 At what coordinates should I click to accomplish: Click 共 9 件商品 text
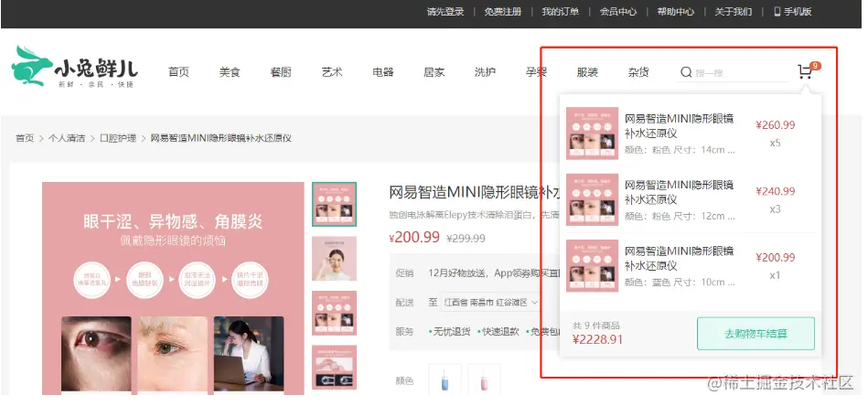pyautogui.click(x=595, y=326)
